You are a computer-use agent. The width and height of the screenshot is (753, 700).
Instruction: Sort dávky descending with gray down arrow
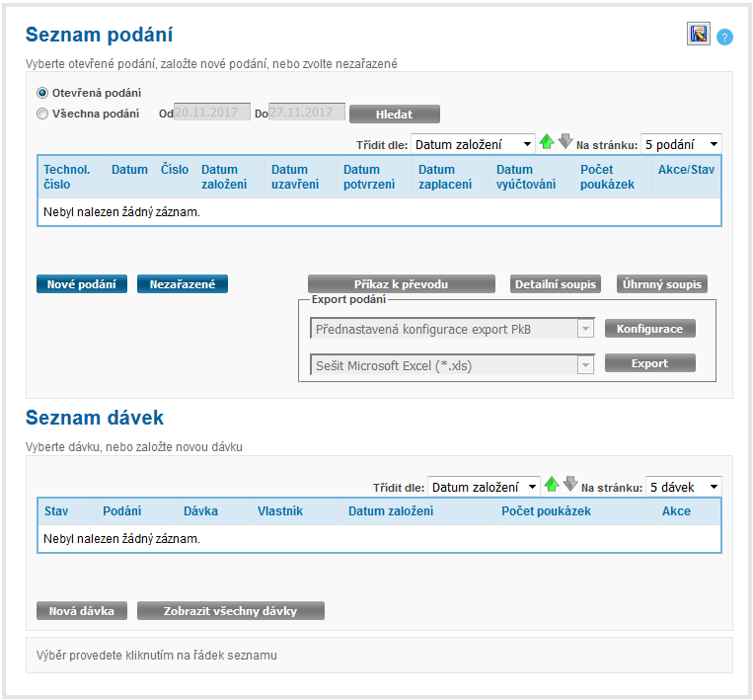click(570, 485)
